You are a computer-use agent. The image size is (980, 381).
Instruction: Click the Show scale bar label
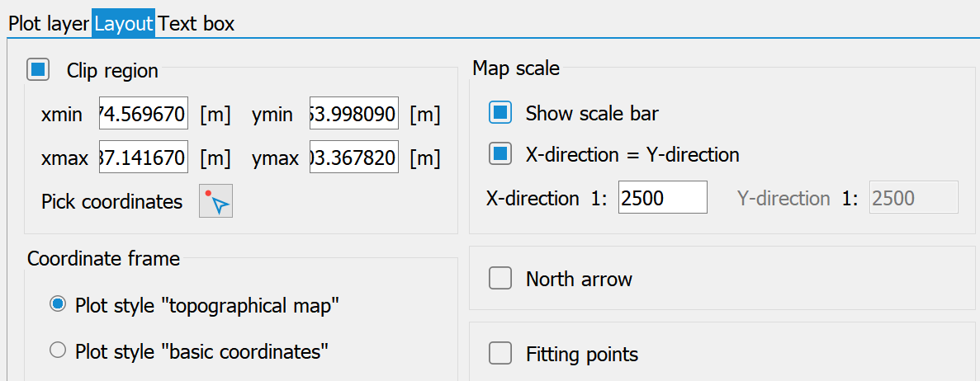click(x=592, y=113)
